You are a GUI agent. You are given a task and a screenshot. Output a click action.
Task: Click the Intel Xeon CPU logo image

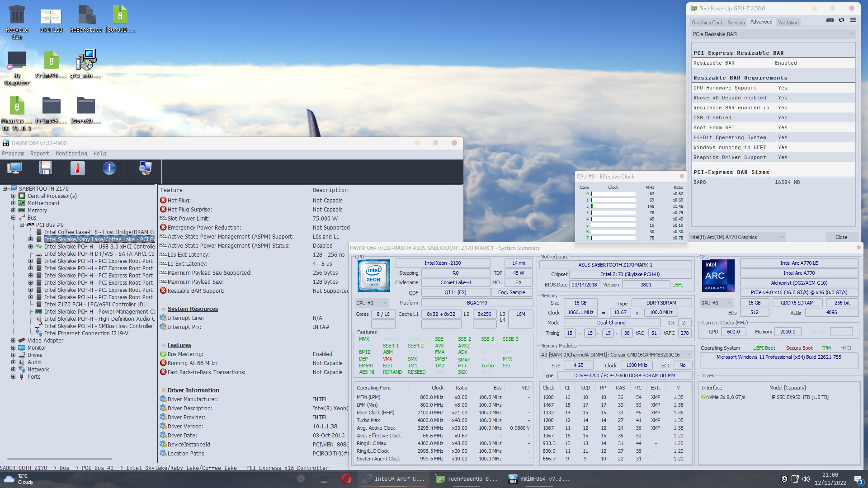point(373,276)
